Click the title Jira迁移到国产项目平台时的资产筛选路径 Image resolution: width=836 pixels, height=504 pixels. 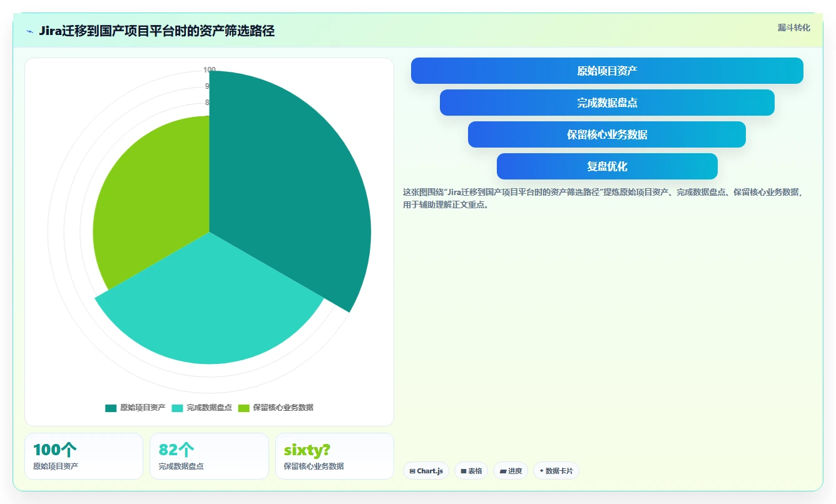pyautogui.click(x=156, y=31)
